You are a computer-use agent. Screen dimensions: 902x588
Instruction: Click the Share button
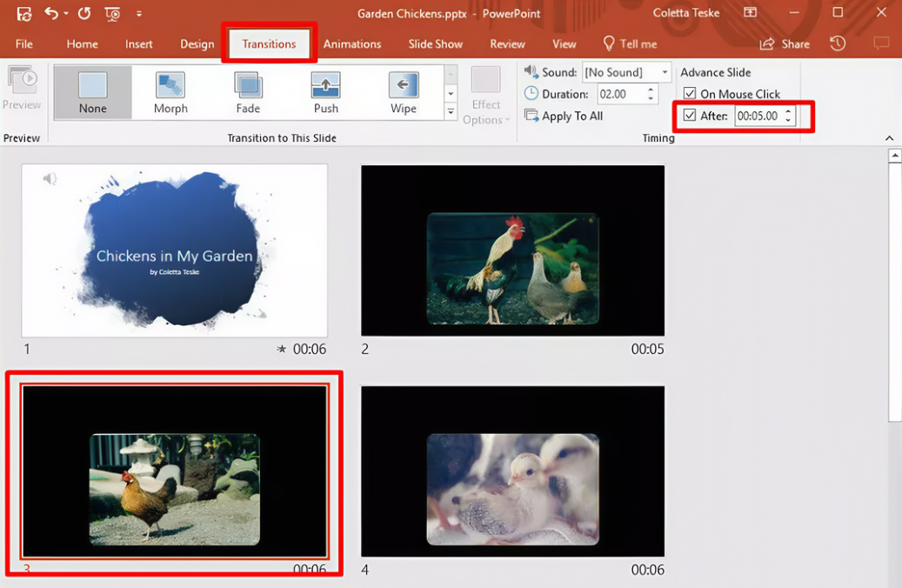pos(795,43)
